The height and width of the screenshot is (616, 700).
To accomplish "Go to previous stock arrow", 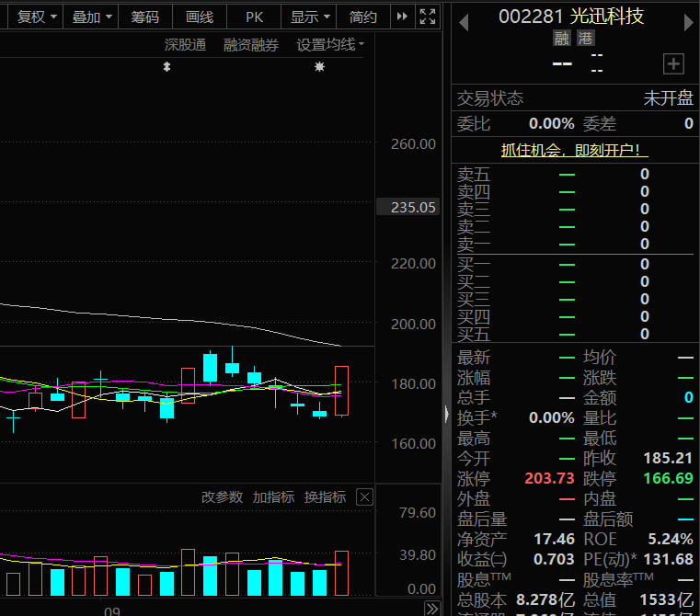I will [x=464, y=22].
